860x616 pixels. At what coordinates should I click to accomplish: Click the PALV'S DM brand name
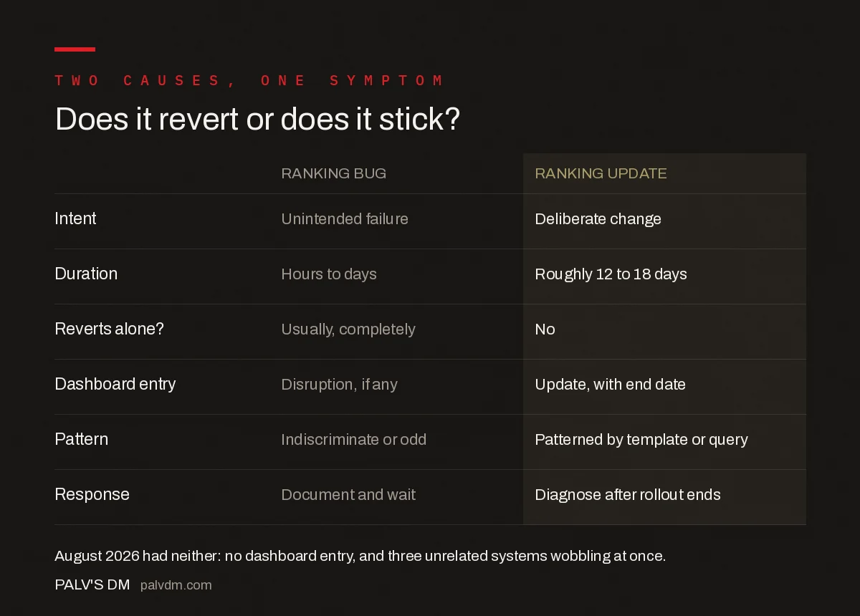click(92, 584)
